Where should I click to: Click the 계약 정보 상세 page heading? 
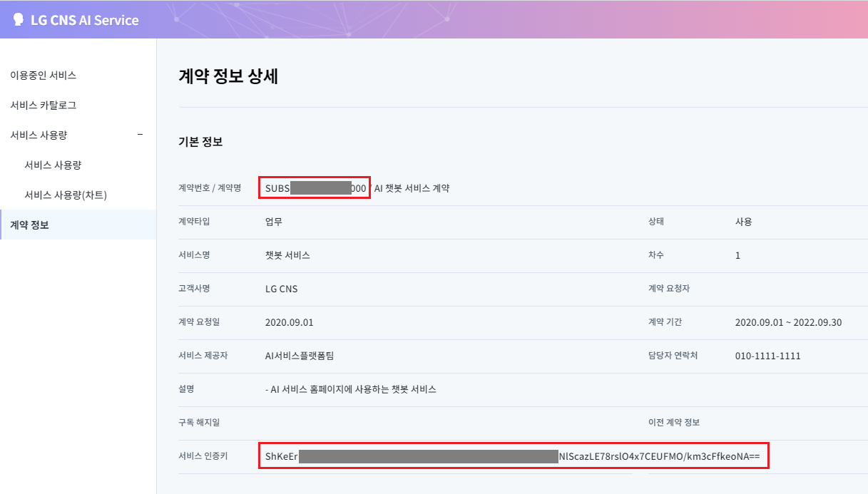(228, 77)
